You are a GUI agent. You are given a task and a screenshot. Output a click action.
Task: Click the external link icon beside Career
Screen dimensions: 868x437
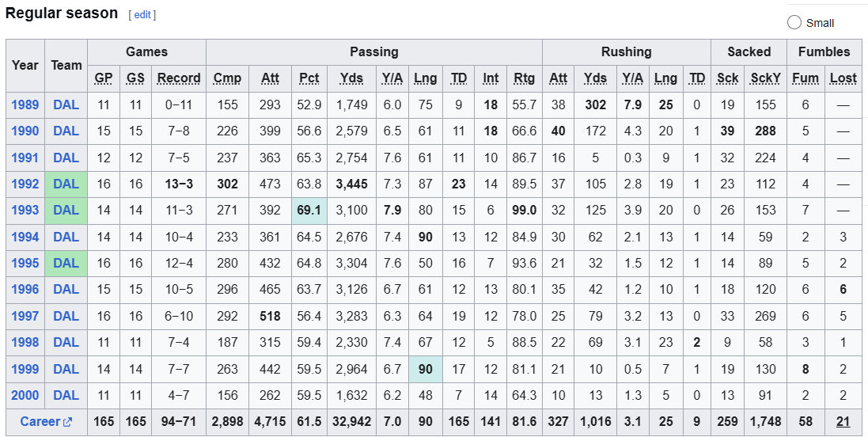[67, 422]
